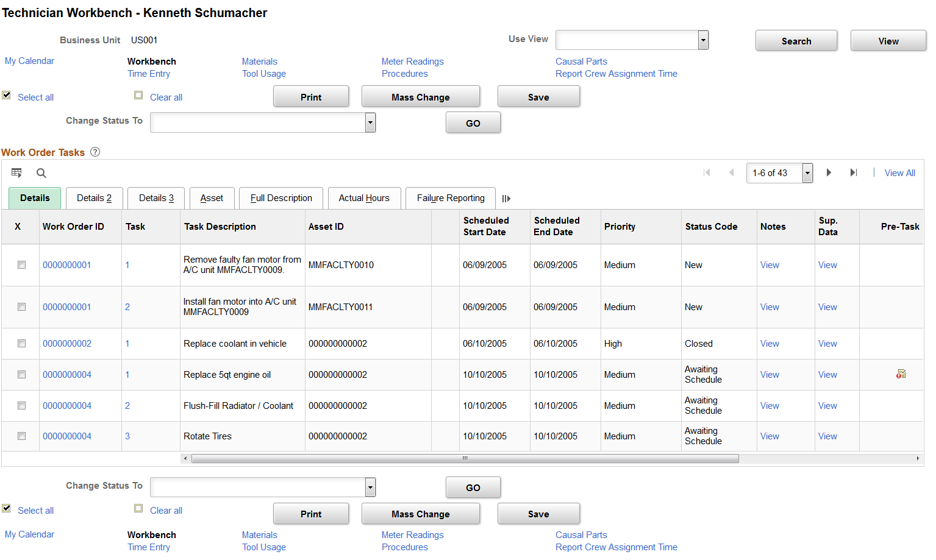Open top My Calendar link
936x560 pixels.
coord(29,61)
